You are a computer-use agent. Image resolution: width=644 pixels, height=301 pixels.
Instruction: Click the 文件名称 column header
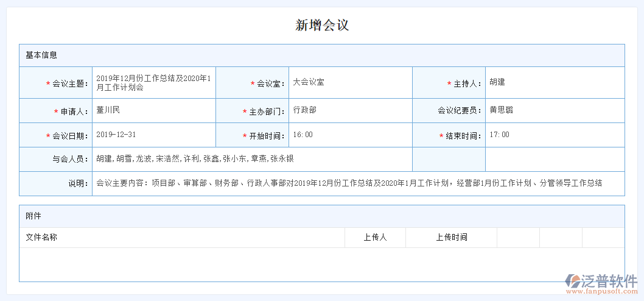(x=41, y=237)
